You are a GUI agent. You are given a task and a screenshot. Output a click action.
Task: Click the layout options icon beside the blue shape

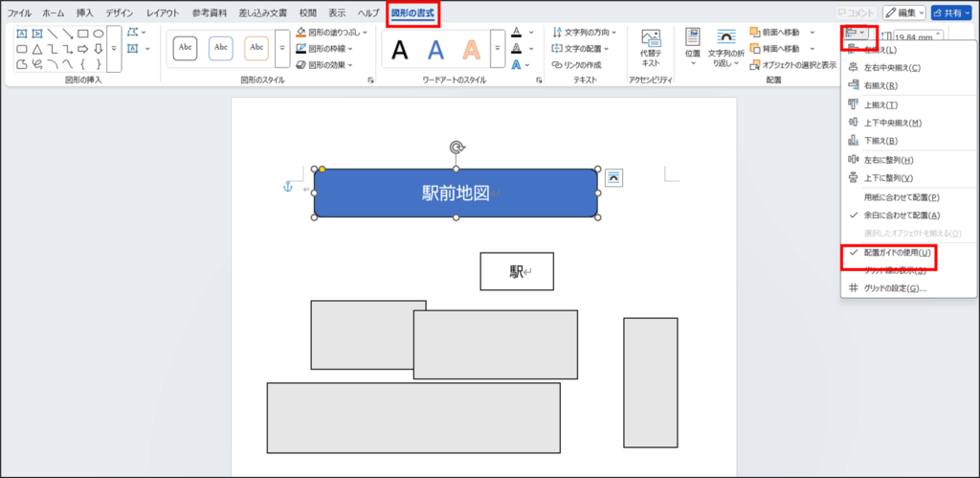(613, 177)
